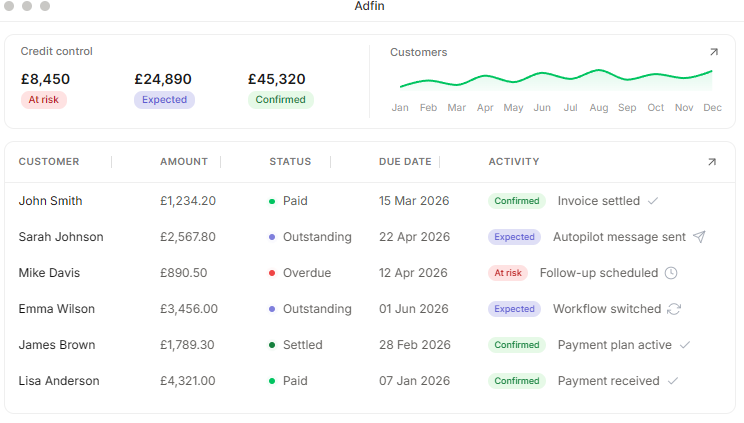Sort by the AMOUNT column header
Image resolution: width=744 pixels, height=423 pixels.
click(184, 161)
